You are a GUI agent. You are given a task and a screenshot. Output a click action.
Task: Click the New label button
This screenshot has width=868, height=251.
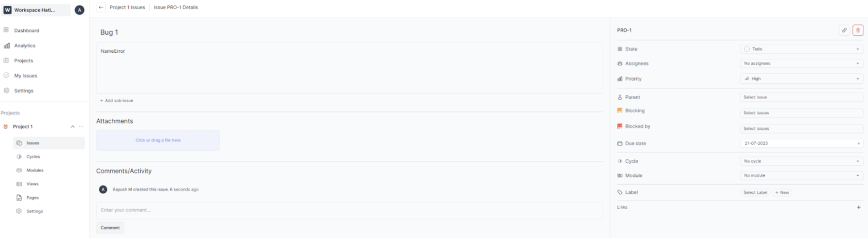point(782,192)
